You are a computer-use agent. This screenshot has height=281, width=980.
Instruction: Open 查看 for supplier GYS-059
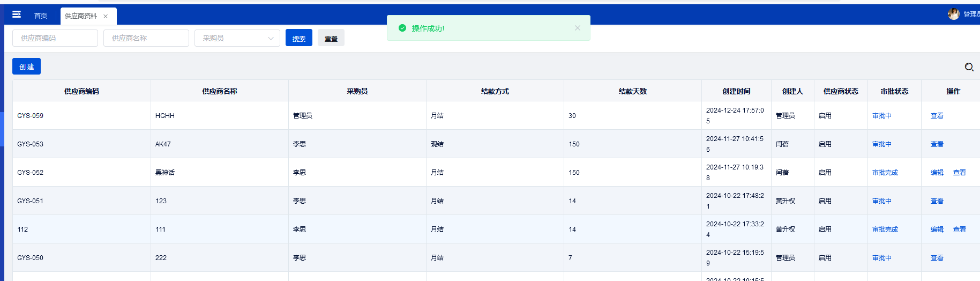[x=937, y=116]
